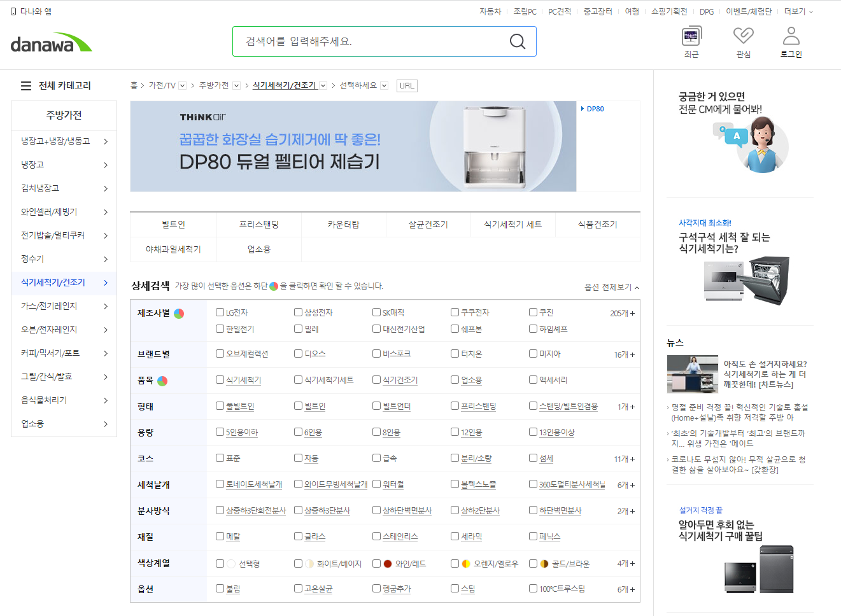The width and height of the screenshot is (841, 616).
Task: Check the 고온살균 option checkbox
Action: tap(298, 589)
